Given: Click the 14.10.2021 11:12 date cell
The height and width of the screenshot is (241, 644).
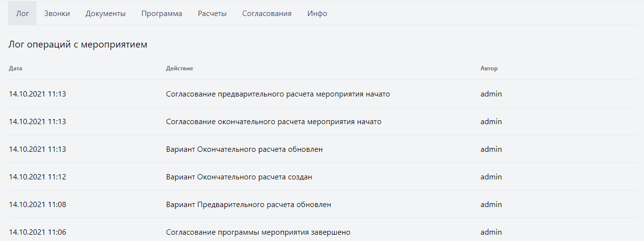Looking at the screenshot, I should pos(37,177).
